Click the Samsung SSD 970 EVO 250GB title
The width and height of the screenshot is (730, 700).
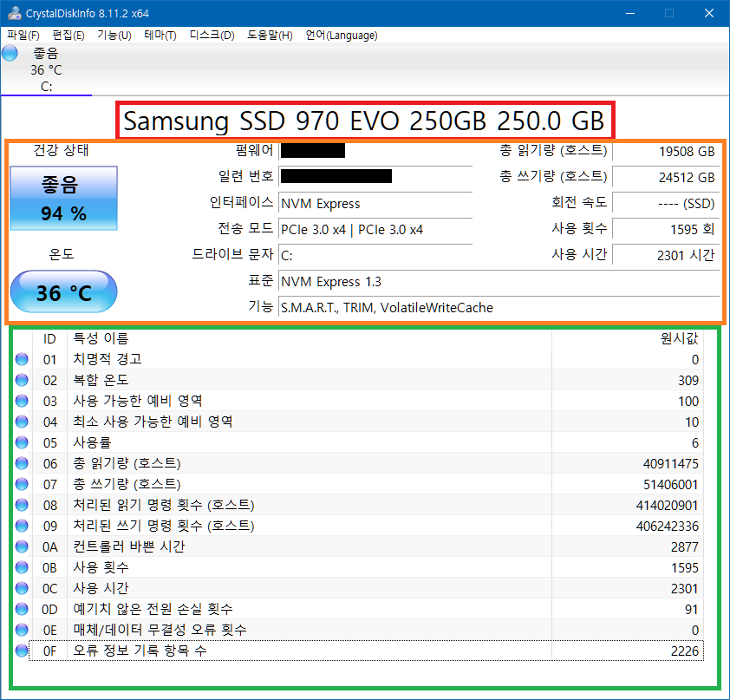tap(363, 121)
